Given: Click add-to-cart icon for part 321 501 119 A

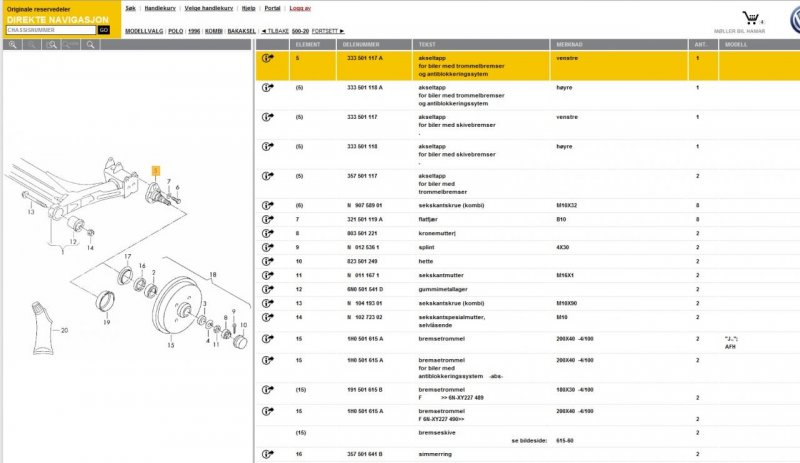Looking at the screenshot, I should (268, 219).
